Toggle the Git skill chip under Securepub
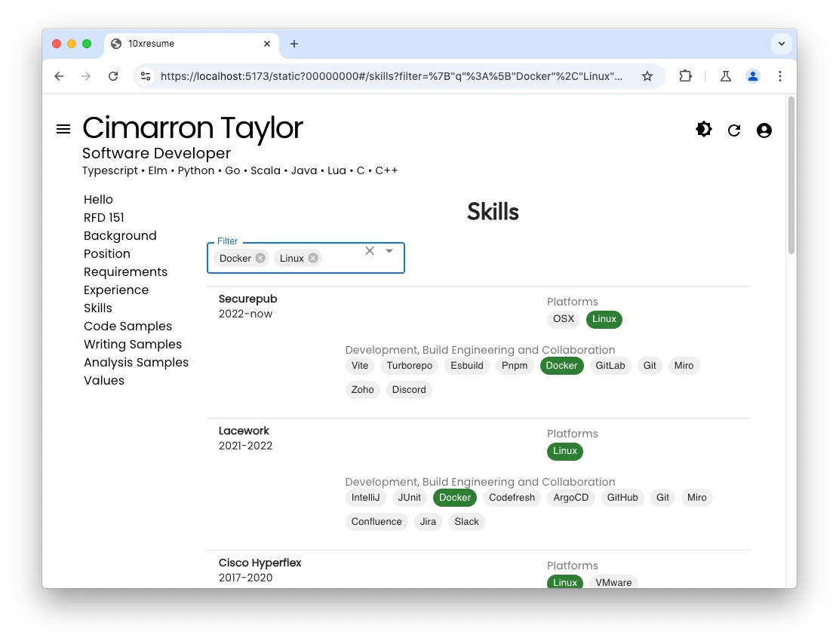The width and height of the screenshot is (839, 644). point(650,366)
